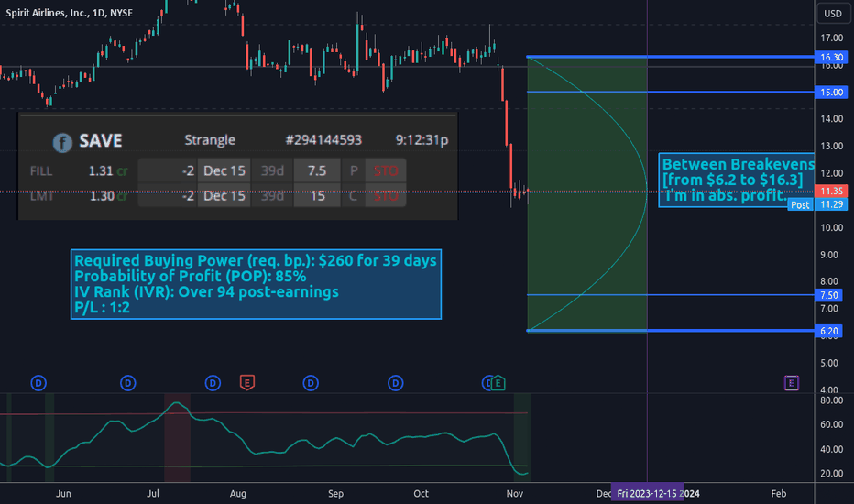Click Dec 15 in the LMT row

[x=224, y=195]
